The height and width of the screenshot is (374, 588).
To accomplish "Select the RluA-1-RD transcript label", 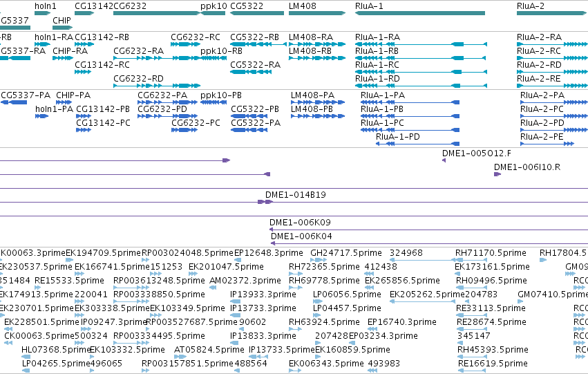I will (x=377, y=79).
